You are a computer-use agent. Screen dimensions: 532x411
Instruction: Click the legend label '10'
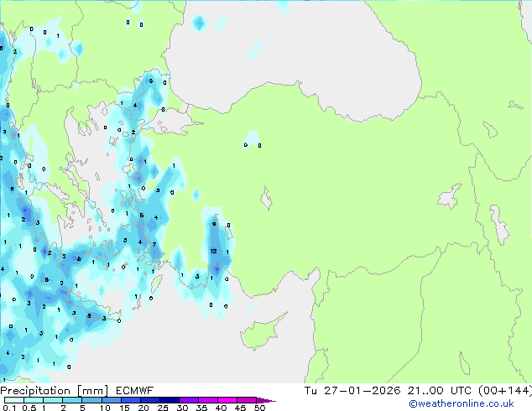(105, 408)
